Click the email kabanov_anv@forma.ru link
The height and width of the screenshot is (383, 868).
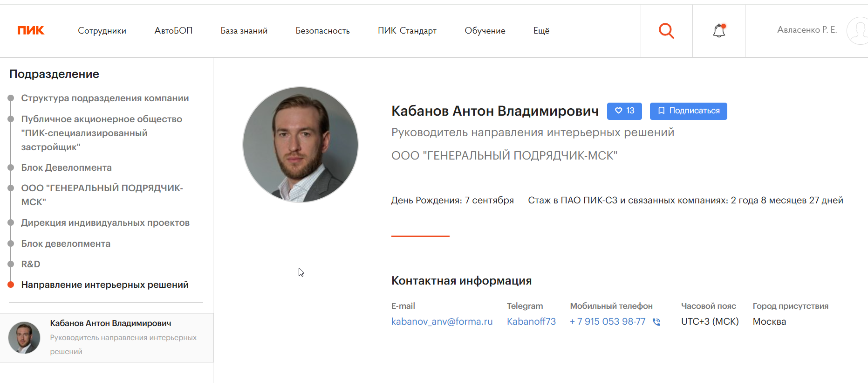click(442, 321)
